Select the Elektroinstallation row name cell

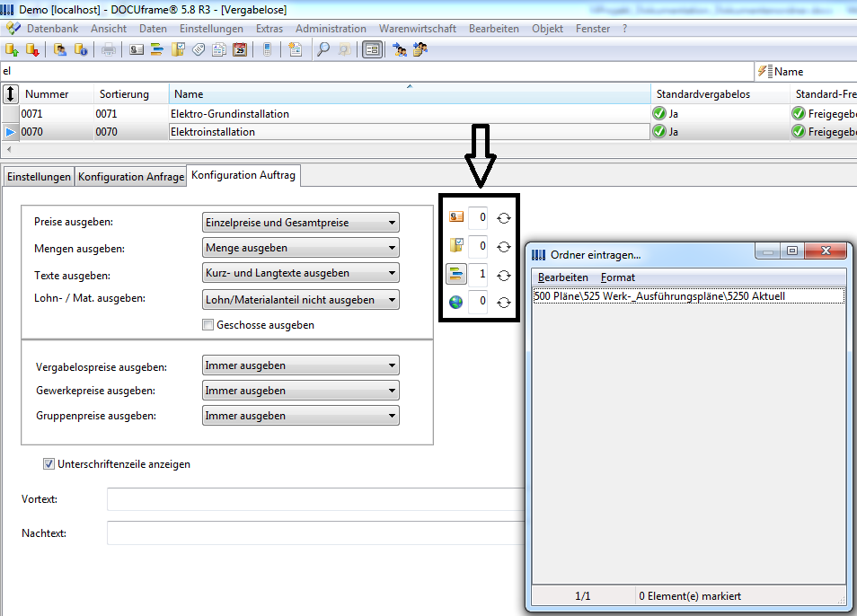click(x=410, y=132)
